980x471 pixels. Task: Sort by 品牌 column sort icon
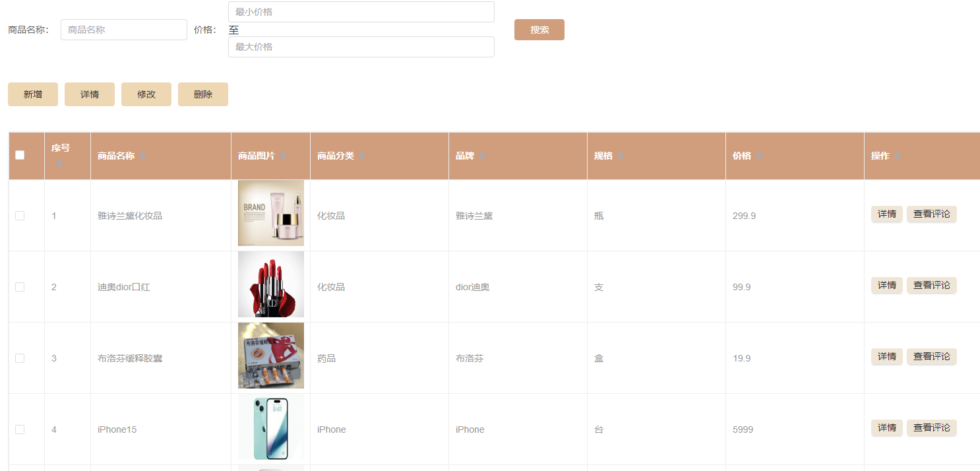pos(481,156)
